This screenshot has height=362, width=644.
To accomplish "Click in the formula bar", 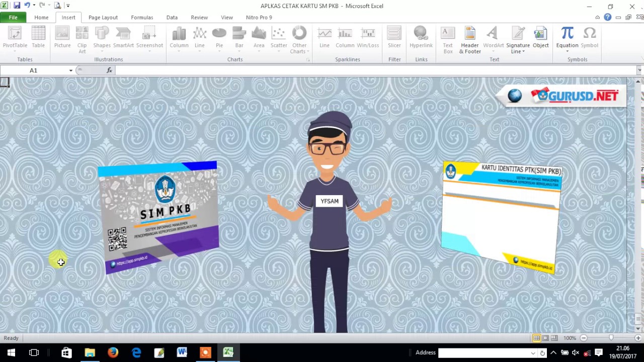I will pyautogui.click(x=375, y=70).
